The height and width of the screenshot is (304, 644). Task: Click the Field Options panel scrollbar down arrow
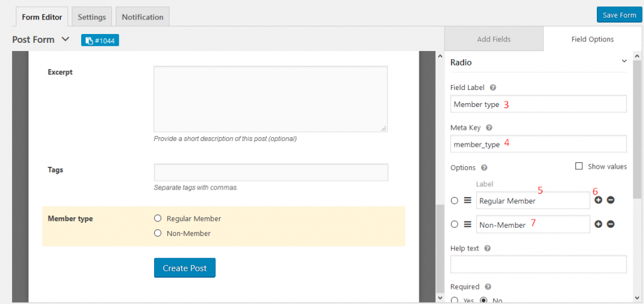637,298
